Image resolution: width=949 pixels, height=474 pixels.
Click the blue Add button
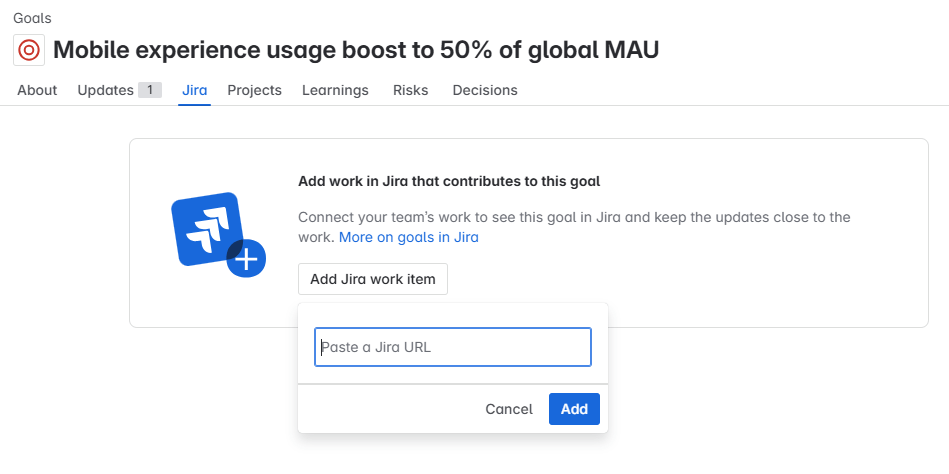(574, 409)
